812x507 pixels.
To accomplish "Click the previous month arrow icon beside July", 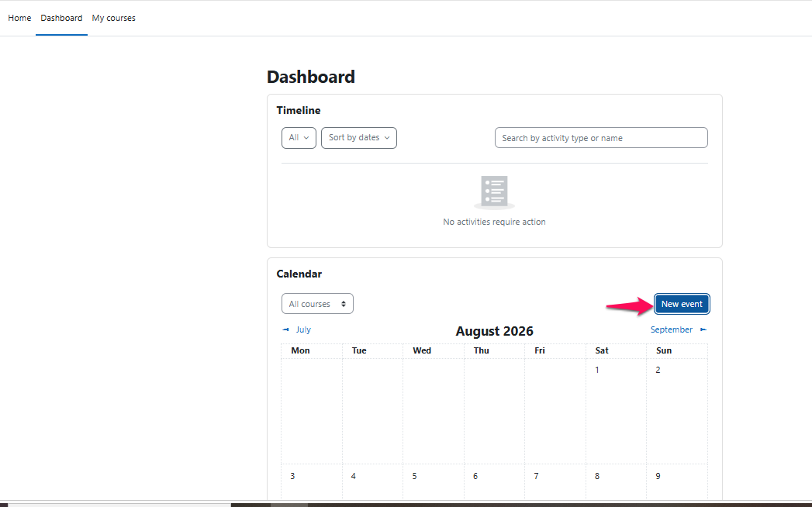I will point(286,329).
